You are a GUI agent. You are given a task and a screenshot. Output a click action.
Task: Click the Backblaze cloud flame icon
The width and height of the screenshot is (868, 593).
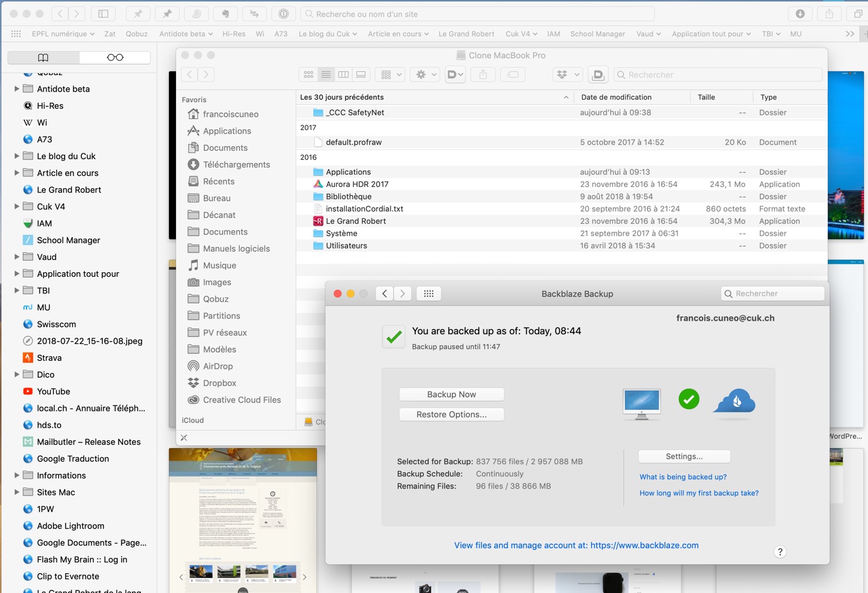point(734,402)
